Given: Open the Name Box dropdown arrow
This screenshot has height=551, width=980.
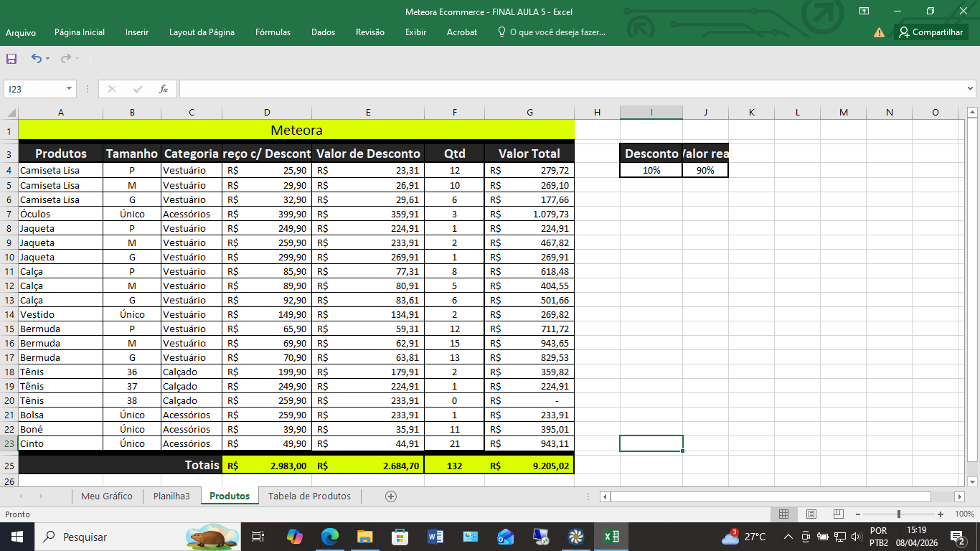Looking at the screenshot, I should coord(70,89).
